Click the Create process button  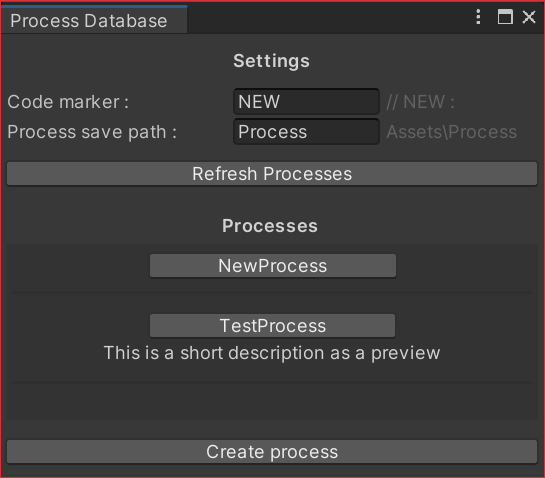coord(272,452)
